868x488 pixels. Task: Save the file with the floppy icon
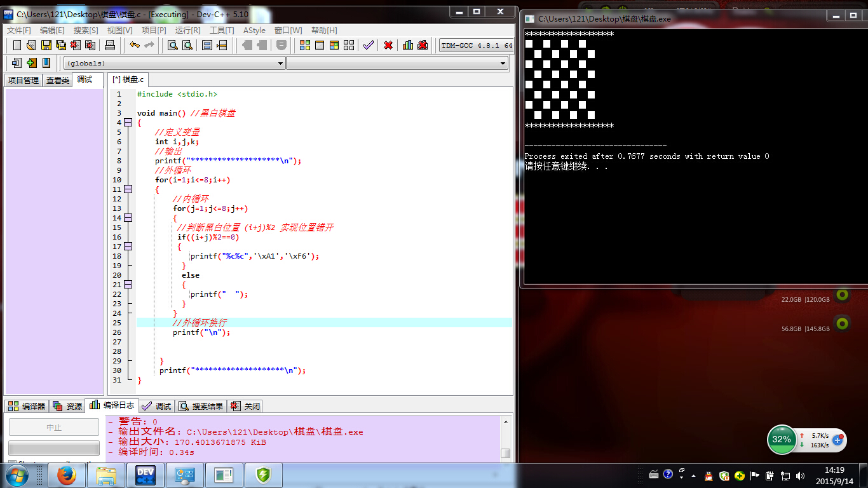(x=46, y=45)
